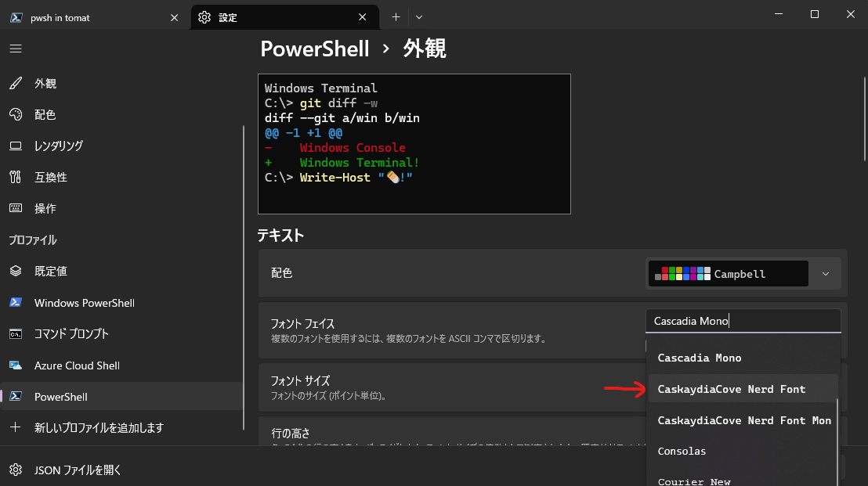Open the hamburger navigation menu
Image resolution: width=868 pixels, height=486 pixels.
click(16, 49)
